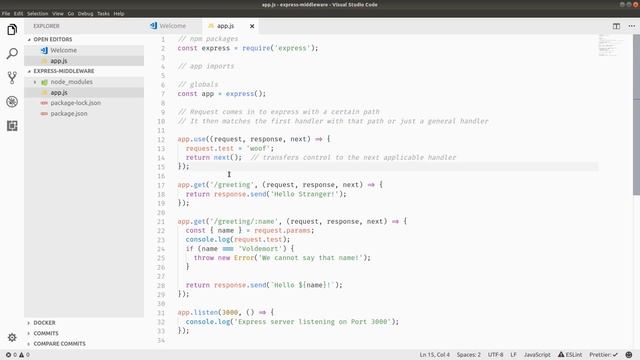The width and height of the screenshot is (640, 360).
Task: Expand the node_modules folder arrow
Action: pyautogui.click(x=35, y=82)
